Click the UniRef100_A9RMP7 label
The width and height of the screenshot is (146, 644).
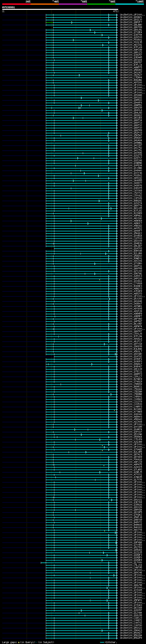pyautogui.click(x=131, y=316)
